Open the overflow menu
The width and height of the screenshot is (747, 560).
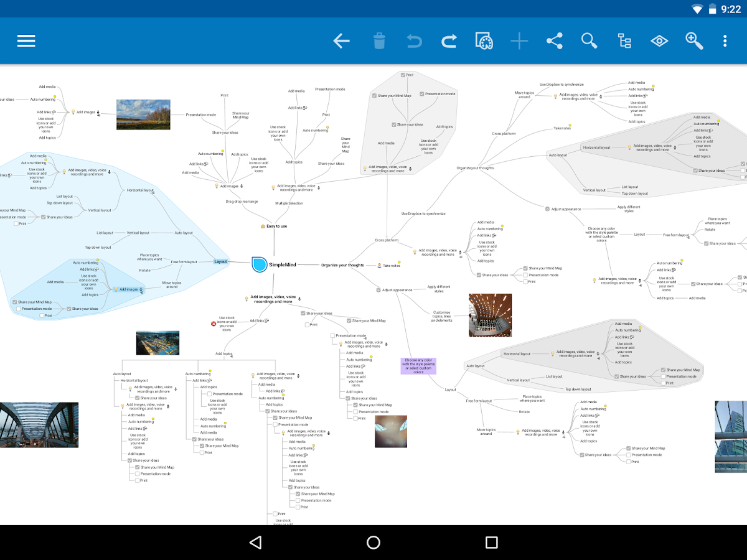[x=724, y=40]
